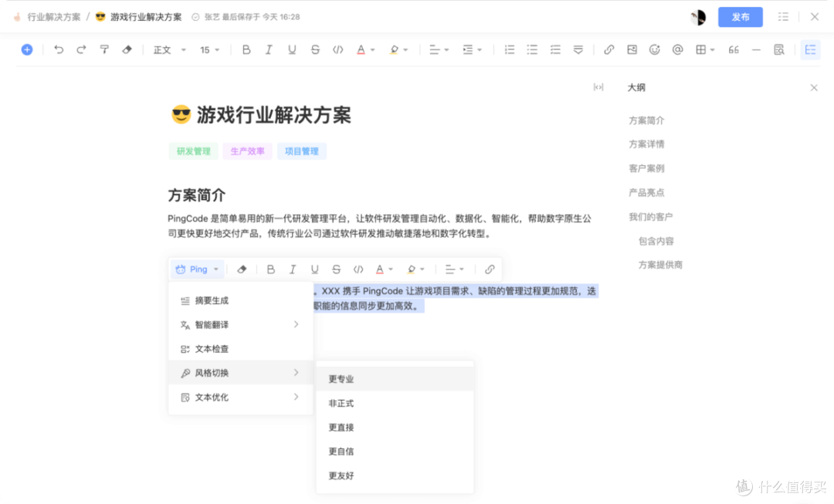
Task: Choose 非正式 style option
Action: coord(395,404)
